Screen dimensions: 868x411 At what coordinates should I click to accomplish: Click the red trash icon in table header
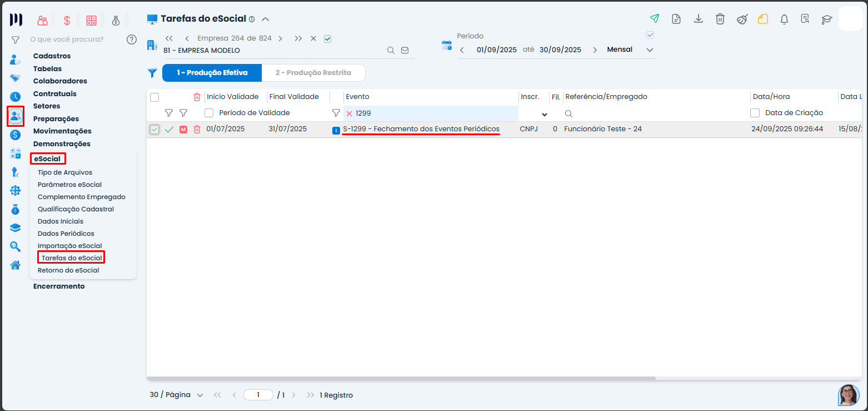[x=197, y=97]
